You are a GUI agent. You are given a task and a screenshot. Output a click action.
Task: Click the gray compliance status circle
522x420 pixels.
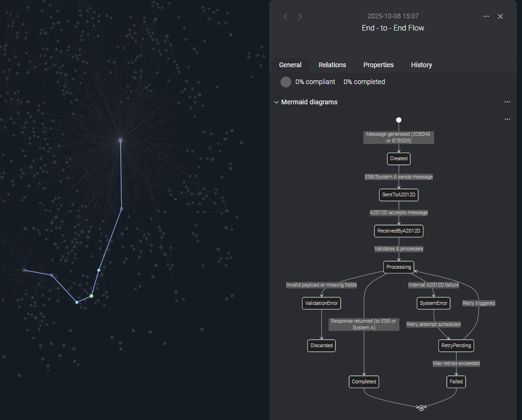click(286, 82)
